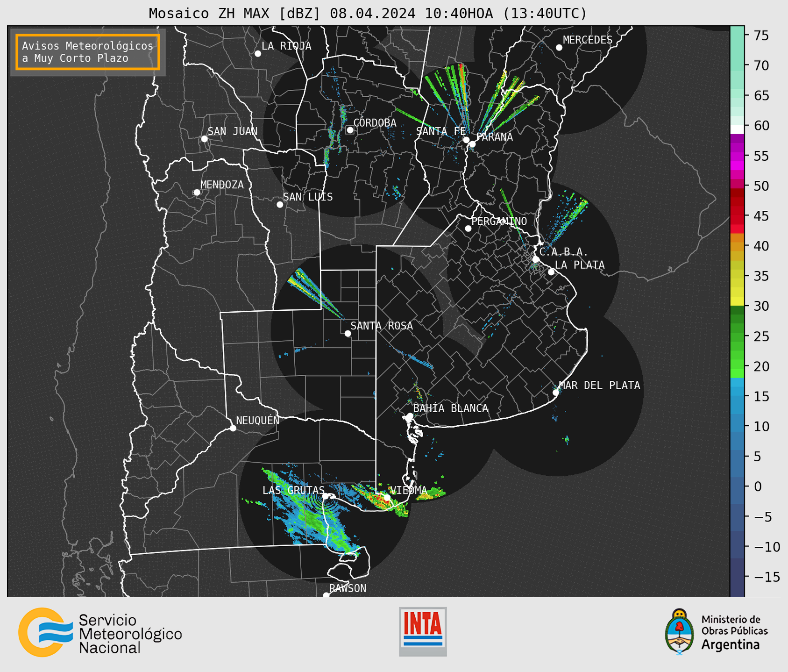Click the VIEDMA city marker dot
The width and height of the screenshot is (788, 672).
[387, 498]
